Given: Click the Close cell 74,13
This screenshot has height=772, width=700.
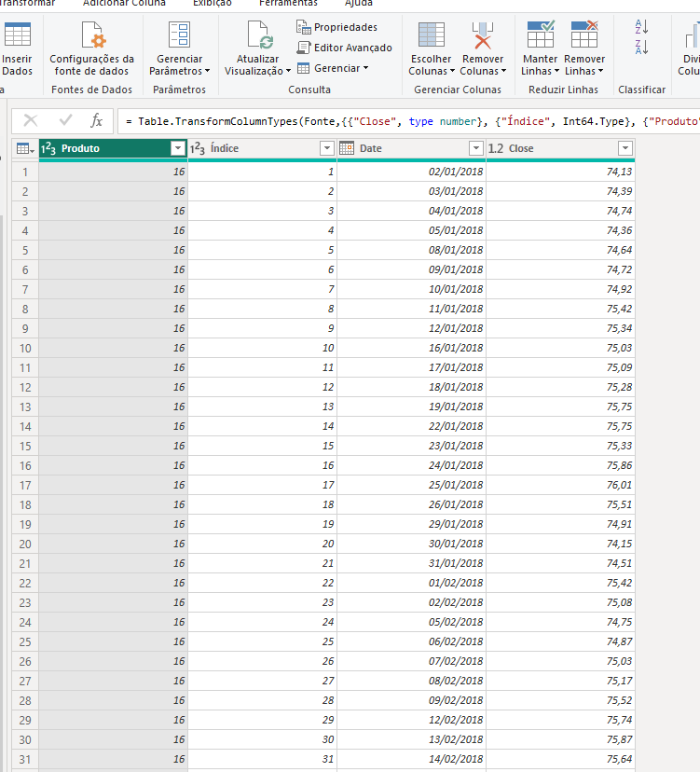Looking at the screenshot, I should coord(561,172).
